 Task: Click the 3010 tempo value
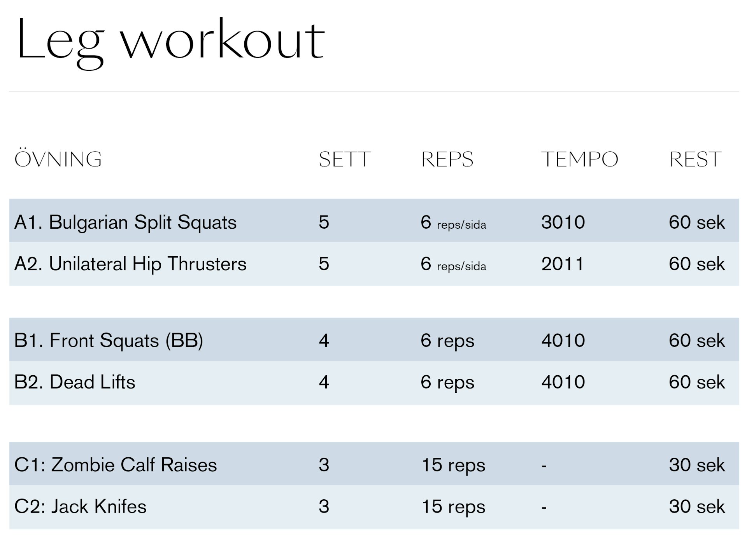(563, 222)
